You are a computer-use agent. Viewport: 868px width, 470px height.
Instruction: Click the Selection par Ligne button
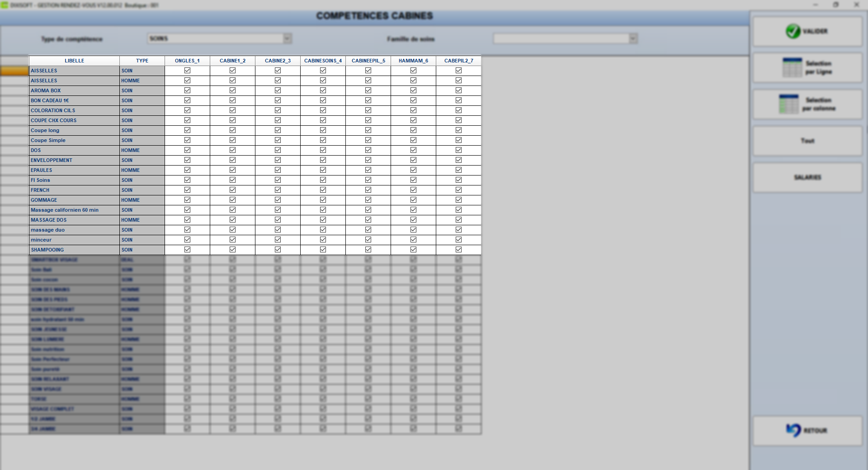pyautogui.click(x=807, y=68)
